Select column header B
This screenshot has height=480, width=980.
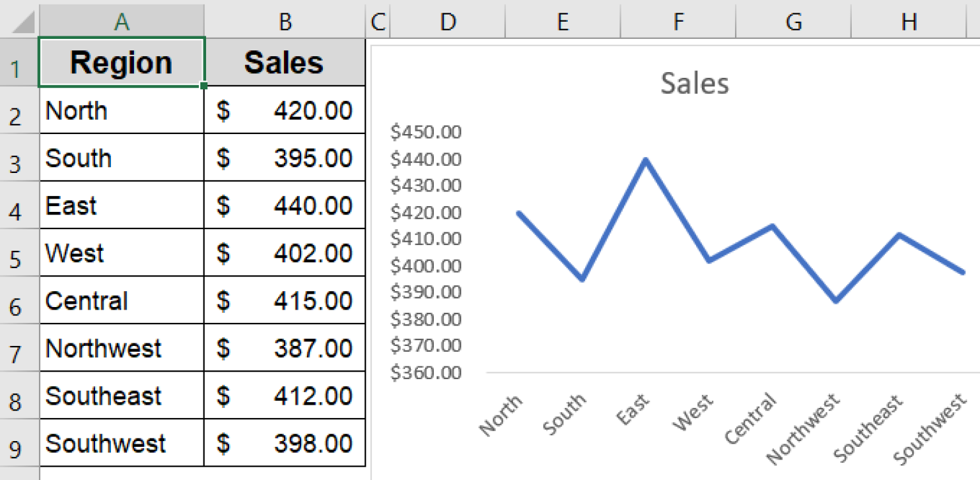tap(285, 21)
